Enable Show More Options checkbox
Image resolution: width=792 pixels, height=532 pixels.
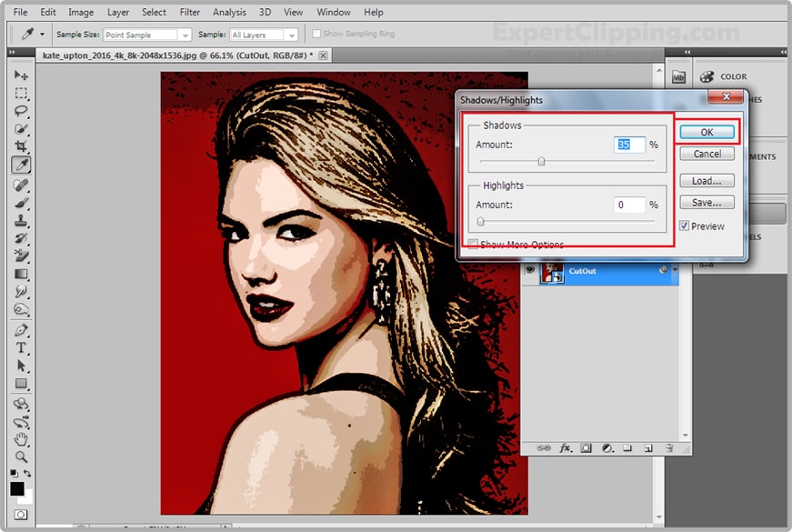[x=473, y=245]
